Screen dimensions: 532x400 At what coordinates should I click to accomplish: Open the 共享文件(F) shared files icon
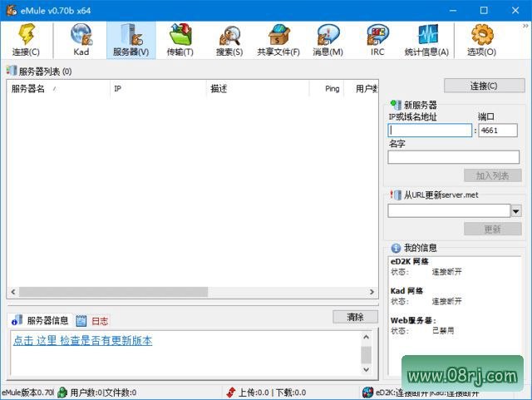pyautogui.click(x=278, y=40)
